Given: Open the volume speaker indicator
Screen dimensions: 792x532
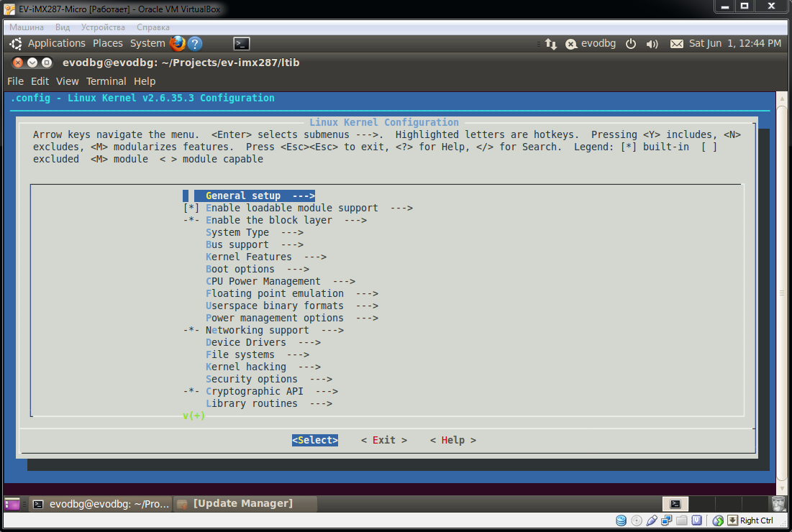Looking at the screenshot, I should tap(652, 44).
